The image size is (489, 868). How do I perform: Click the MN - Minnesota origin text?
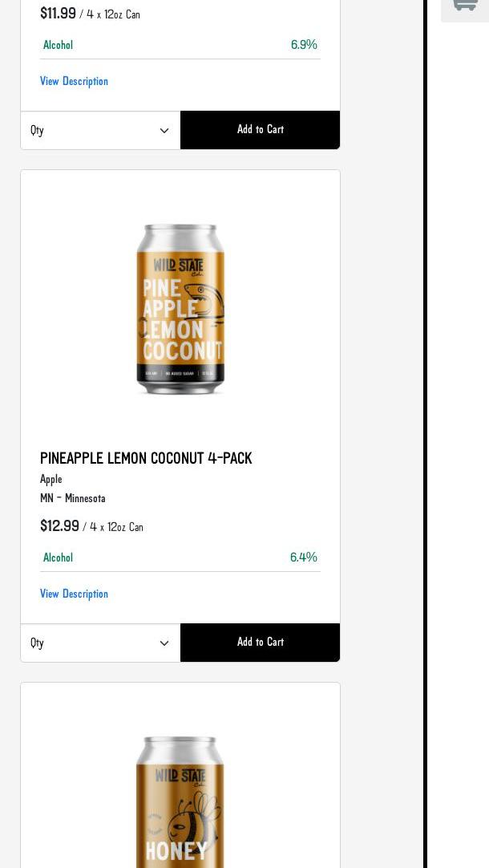(x=73, y=499)
